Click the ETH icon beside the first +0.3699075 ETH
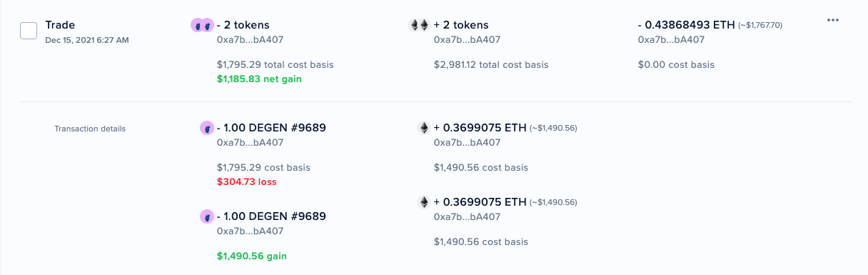This screenshot has height=275, width=868. click(424, 129)
